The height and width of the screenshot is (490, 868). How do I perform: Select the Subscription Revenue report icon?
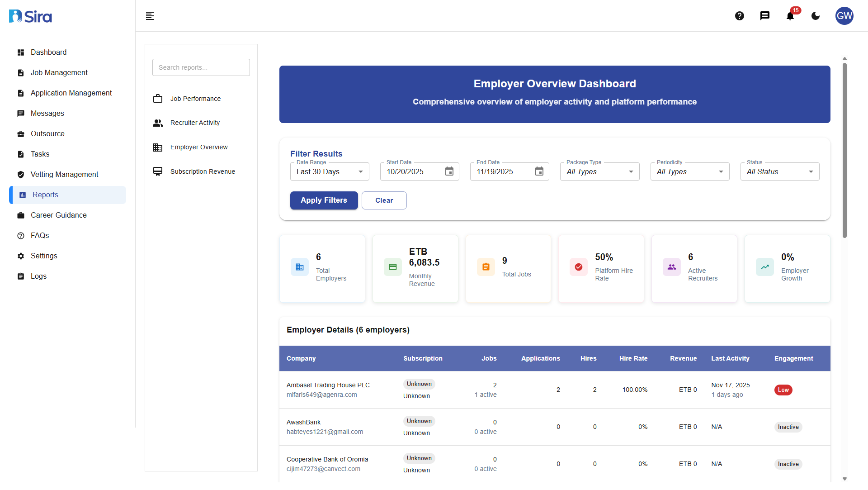(x=158, y=171)
